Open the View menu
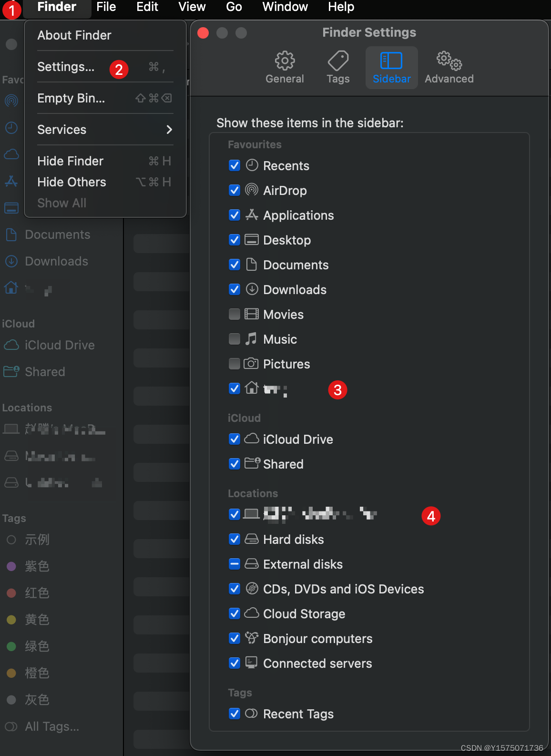Image resolution: width=551 pixels, height=756 pixels. [192, 7]
